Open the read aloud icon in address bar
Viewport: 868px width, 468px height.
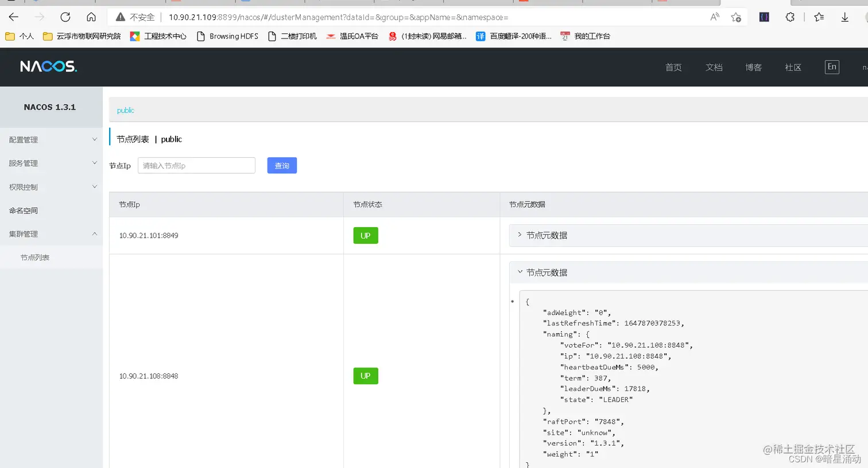(715, 17)
